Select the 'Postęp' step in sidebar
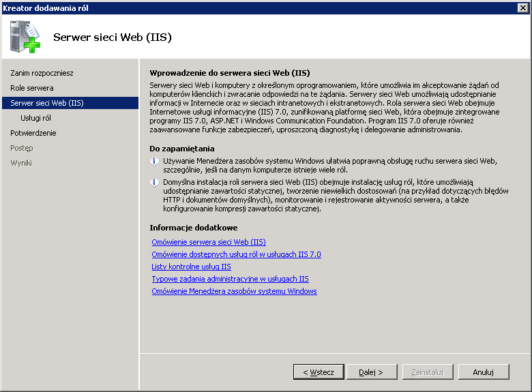The height and width of the screenshot is (392, 532). coord(22,148)
